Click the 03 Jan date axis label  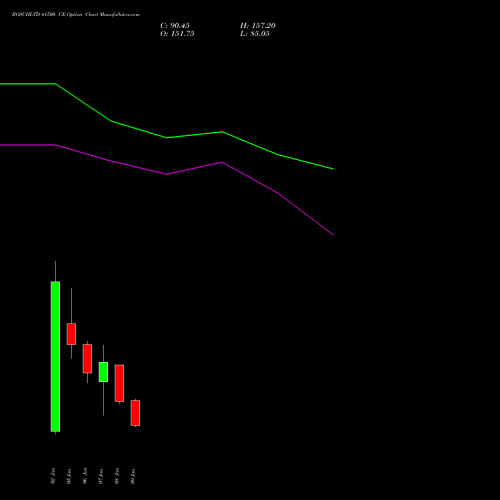coord(69,476)
